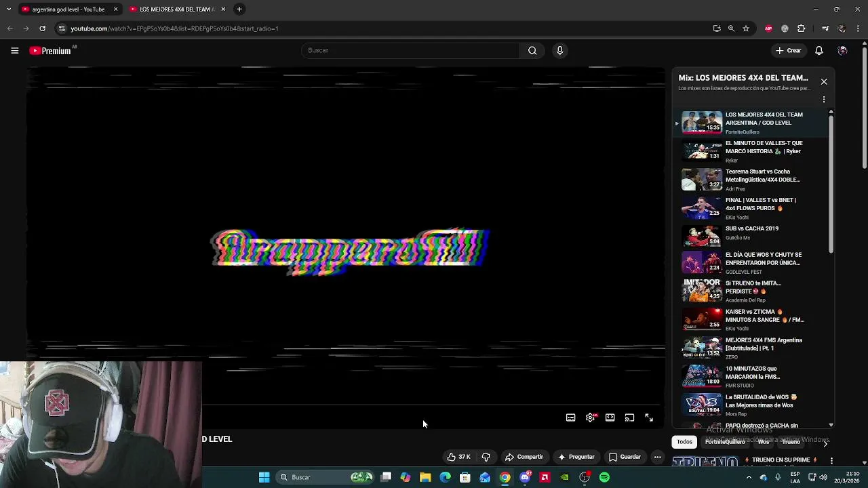Open the AdBlock Plus extension

point(768,28)
